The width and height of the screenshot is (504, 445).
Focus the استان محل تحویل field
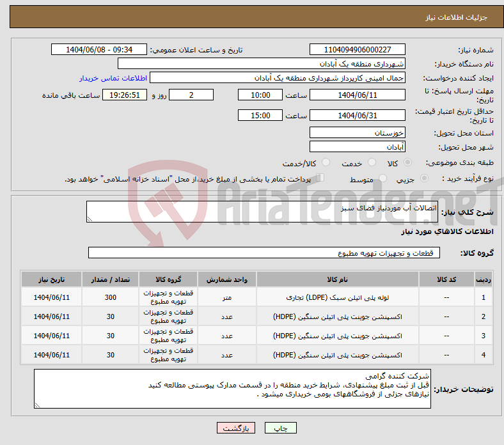tap(357, 133)
